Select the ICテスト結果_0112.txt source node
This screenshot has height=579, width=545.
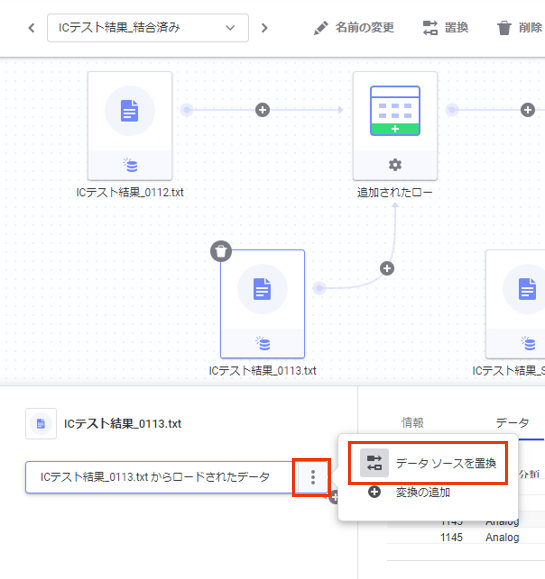click(130, 126)
